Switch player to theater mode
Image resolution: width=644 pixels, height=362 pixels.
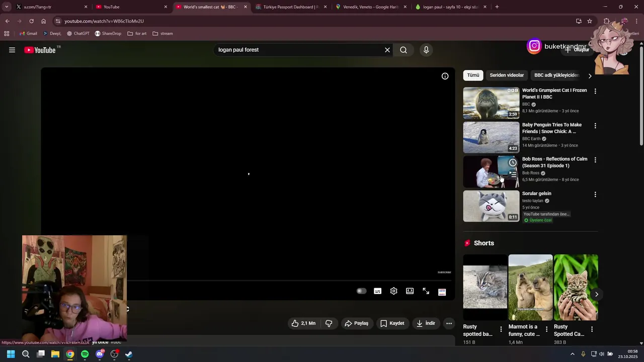click(410, 291)
